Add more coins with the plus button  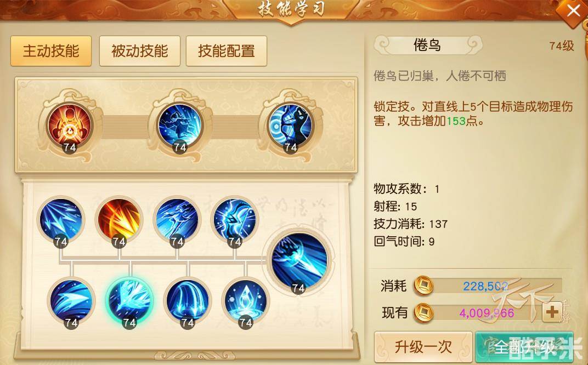552,312
